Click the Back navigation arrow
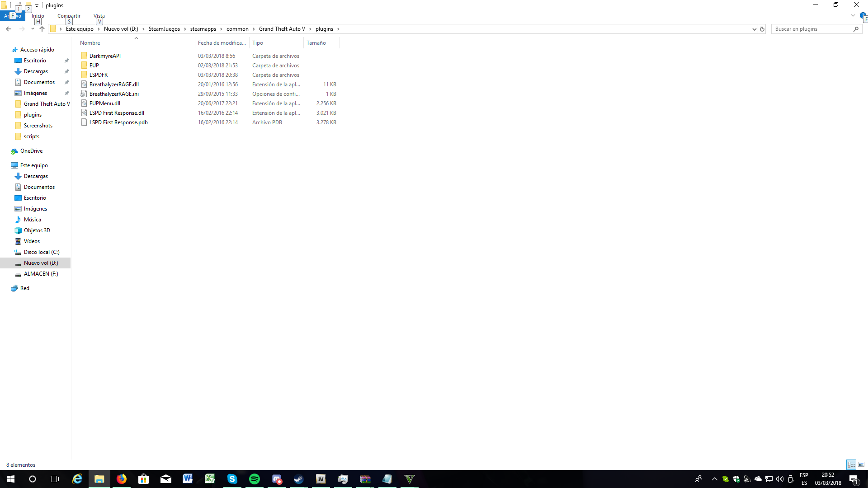 pyautogui.click(x=9, y=29)
